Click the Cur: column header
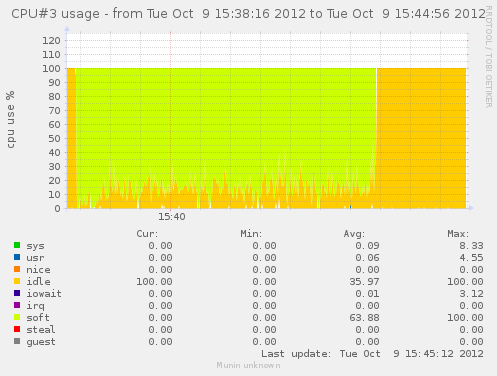 click(147, 234)
